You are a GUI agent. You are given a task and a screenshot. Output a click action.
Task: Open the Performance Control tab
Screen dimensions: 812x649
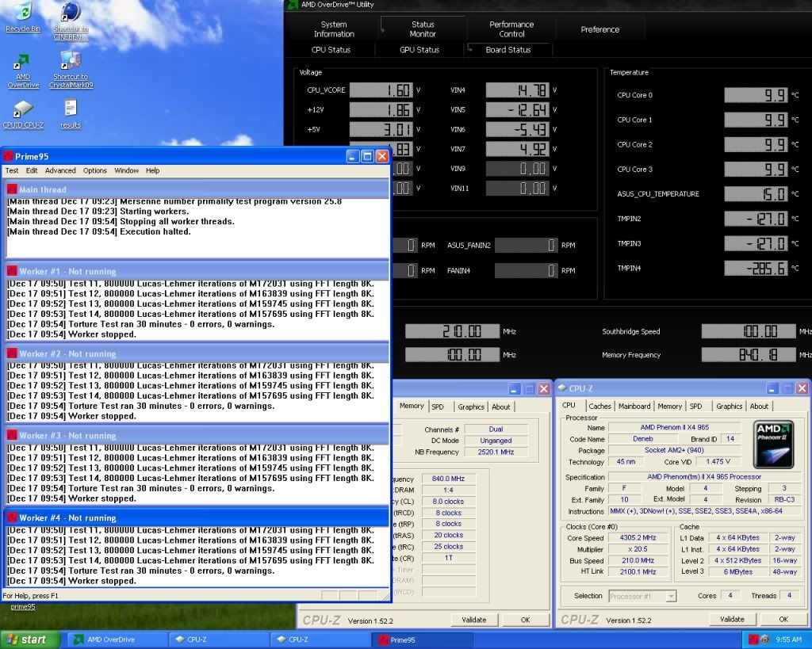511,29
